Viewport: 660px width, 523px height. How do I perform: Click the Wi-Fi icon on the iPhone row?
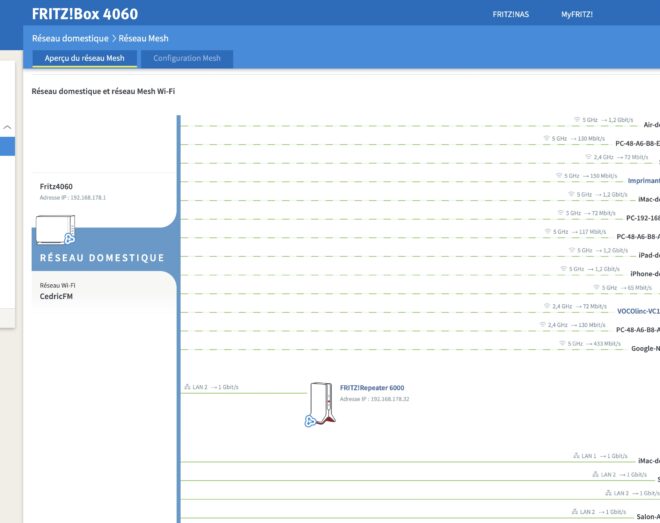tap(564, 268)
